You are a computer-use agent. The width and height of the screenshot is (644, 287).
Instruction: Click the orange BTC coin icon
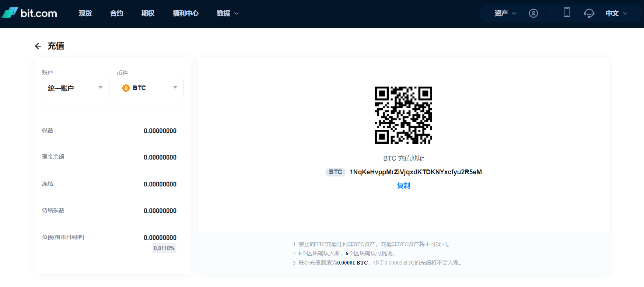(126, 88)
